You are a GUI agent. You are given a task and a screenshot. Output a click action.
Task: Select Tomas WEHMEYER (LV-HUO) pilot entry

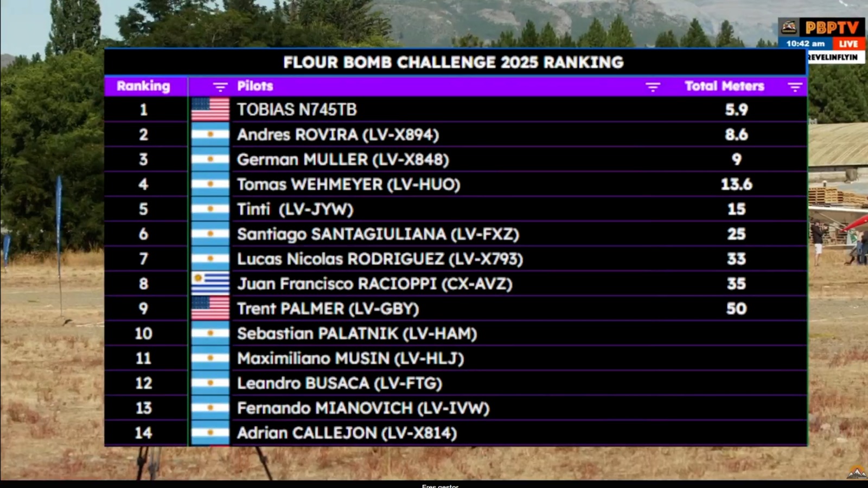point(348,184)
